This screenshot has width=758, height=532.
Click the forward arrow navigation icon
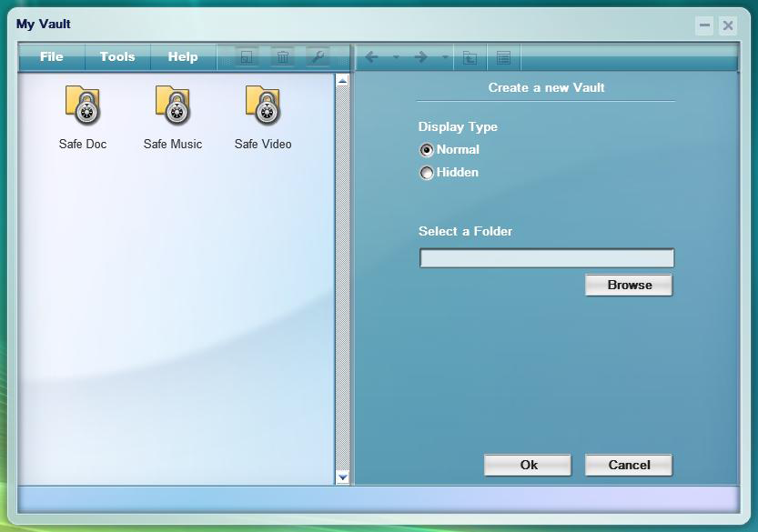coord(421,57)
